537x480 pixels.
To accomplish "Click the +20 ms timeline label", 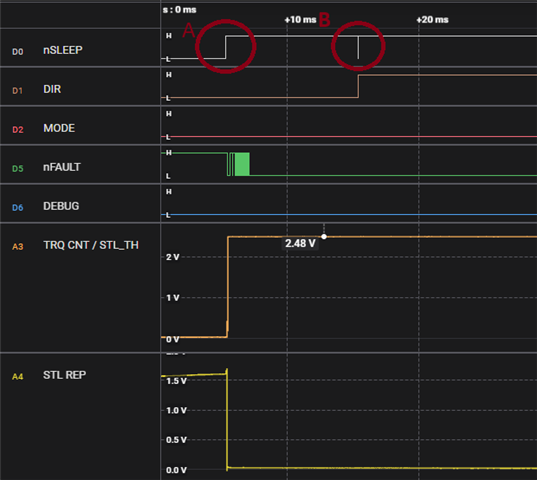I will 432,20.
